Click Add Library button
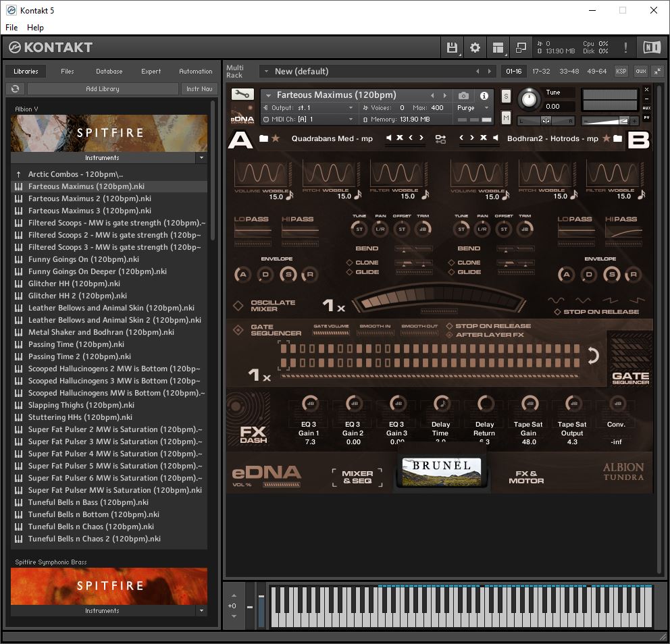 [x=103, y=89]
